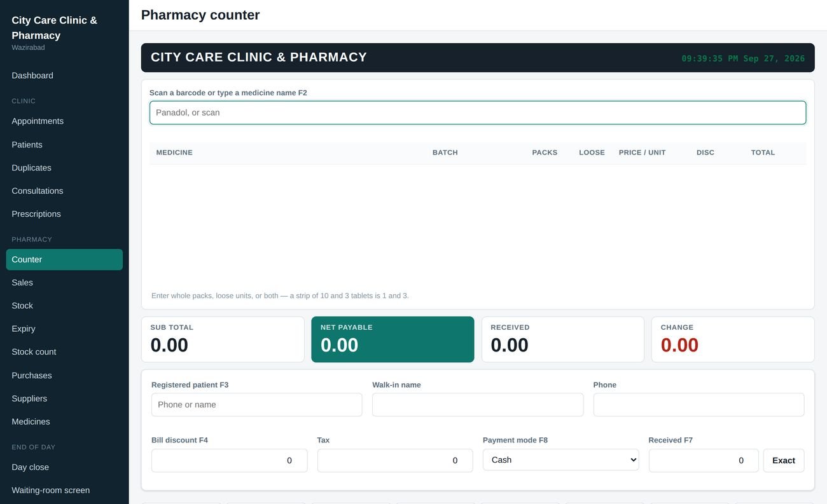The image size is (827, 504).
Task: Click the LOOSE column header
Action: point(592,153)
